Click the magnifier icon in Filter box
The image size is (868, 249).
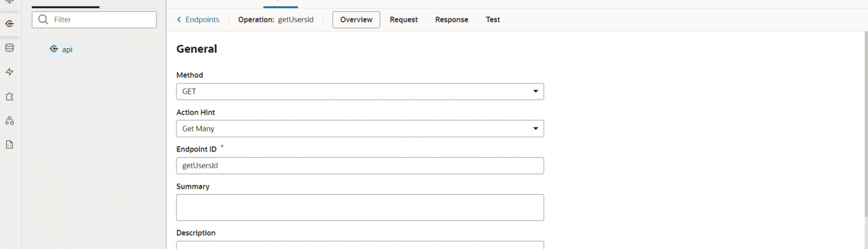pyautogui.click(x=43, y=20)
